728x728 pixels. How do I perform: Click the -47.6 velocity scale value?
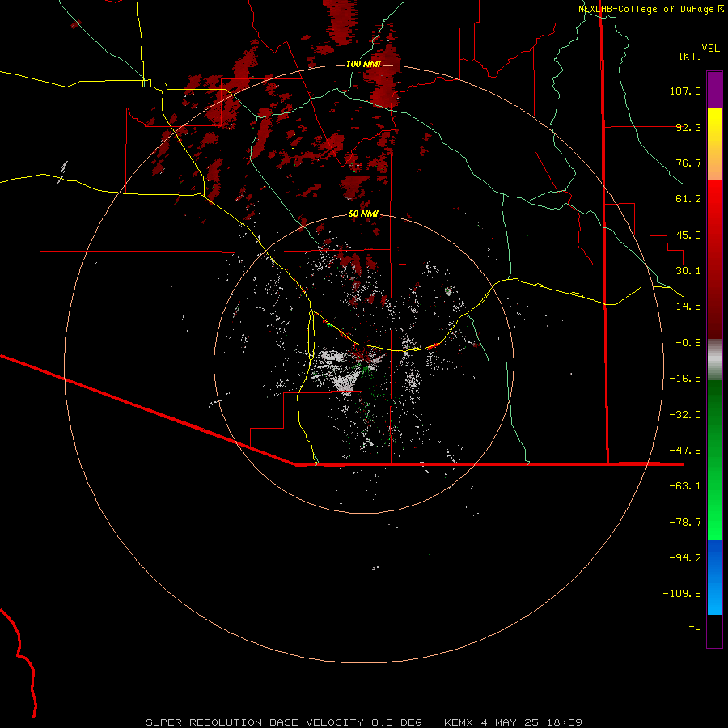coord(685,451)
